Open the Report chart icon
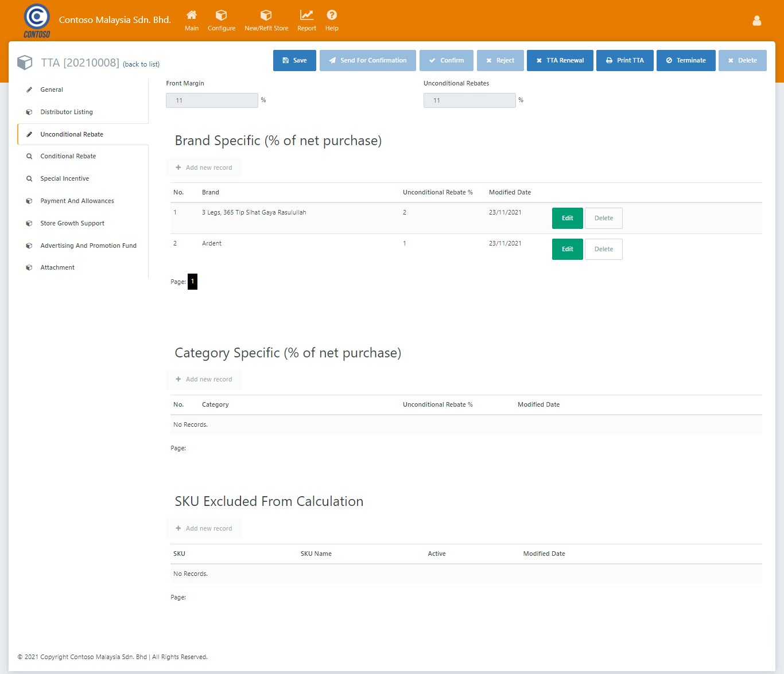 pos(306,15)
